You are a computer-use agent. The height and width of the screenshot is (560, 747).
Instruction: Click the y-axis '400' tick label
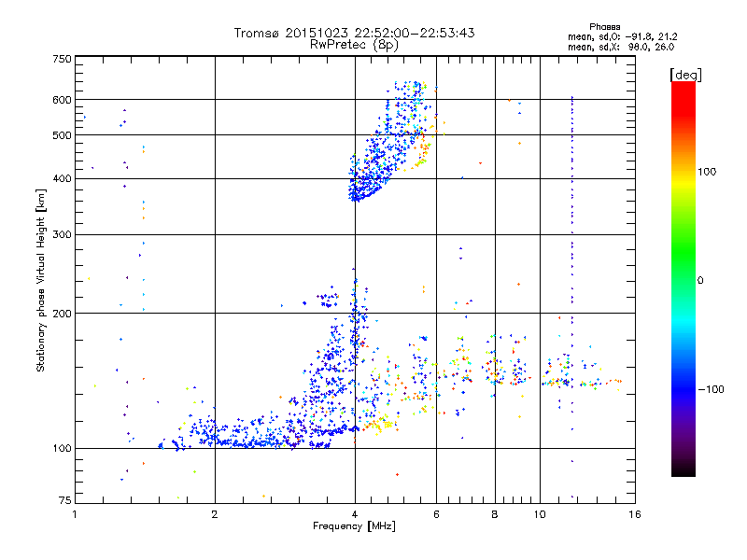tap(62, 178)
